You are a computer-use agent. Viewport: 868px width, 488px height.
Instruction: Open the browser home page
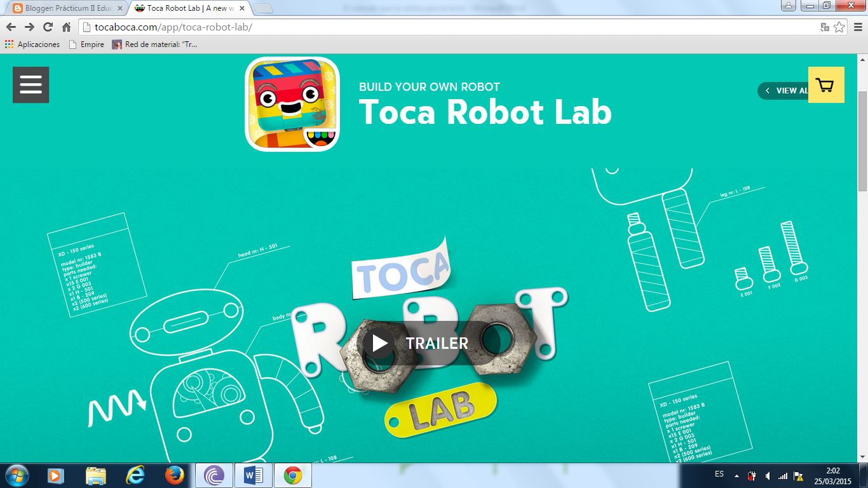tap(66, 27)
